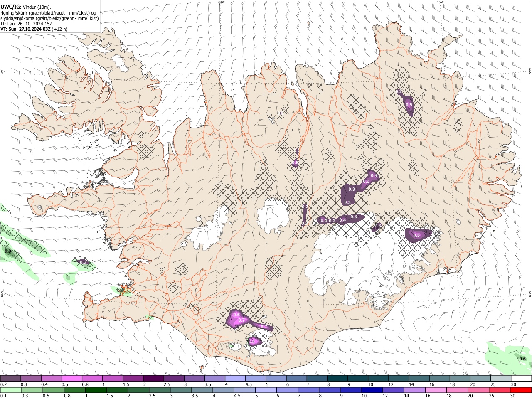Click the 'VT: Sun. 27.10.2024 03Z (+12 h)' line
The image size is (532, 399).
[x=34, y=29]
